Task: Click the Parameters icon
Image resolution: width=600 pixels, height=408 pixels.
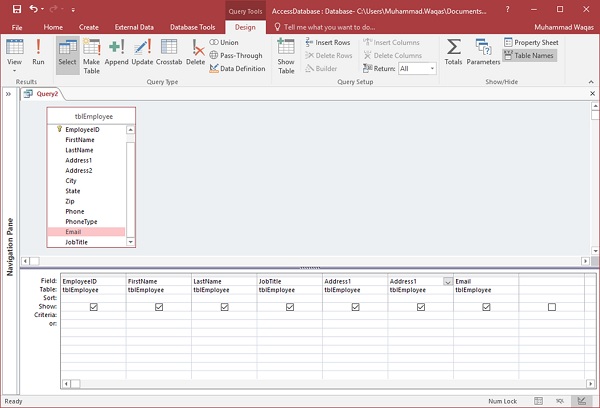Action: point(482,51)
